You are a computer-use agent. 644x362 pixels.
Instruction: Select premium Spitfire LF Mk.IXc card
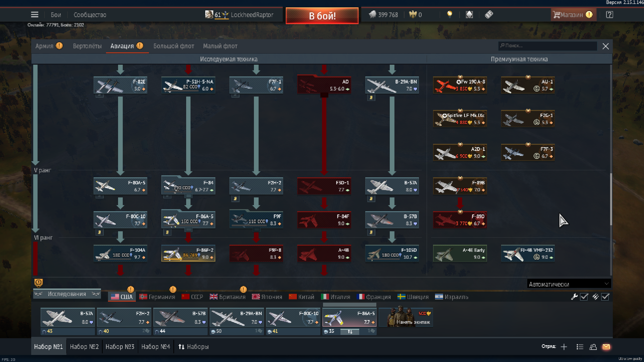click(460, 119)
